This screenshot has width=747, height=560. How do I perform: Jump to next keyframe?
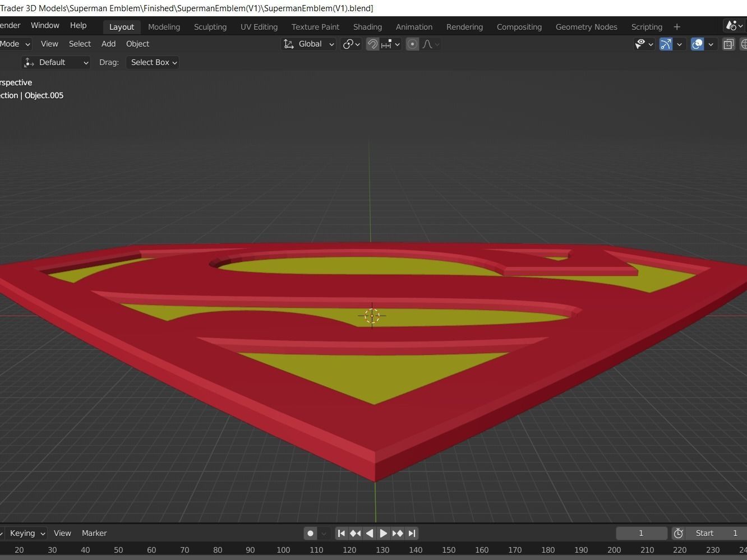tap(398, 533)
